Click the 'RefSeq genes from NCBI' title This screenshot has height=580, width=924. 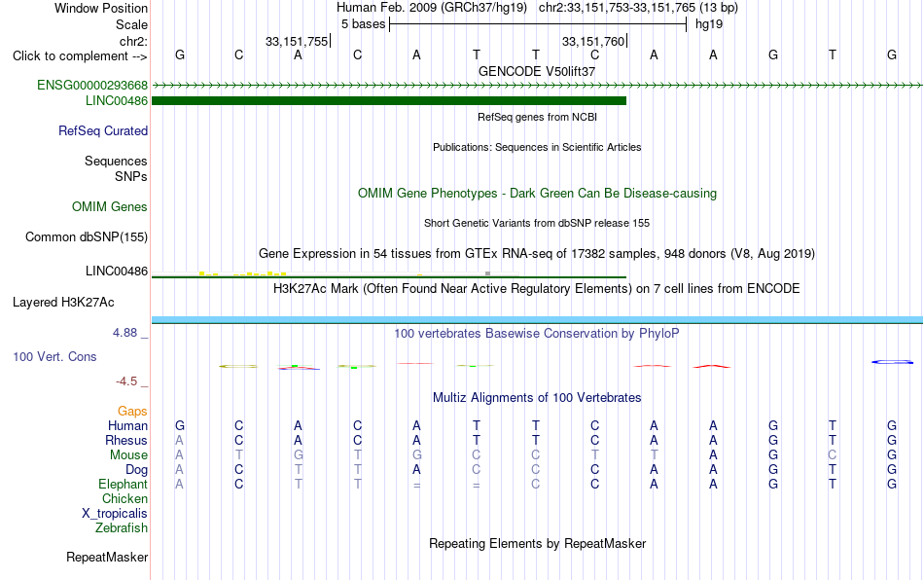click(538, 117)
